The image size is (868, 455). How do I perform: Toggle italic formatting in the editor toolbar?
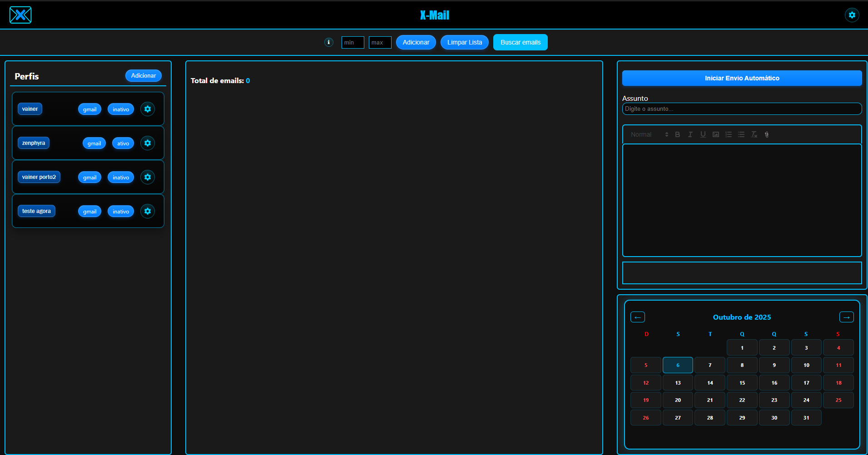coord(690,134)
